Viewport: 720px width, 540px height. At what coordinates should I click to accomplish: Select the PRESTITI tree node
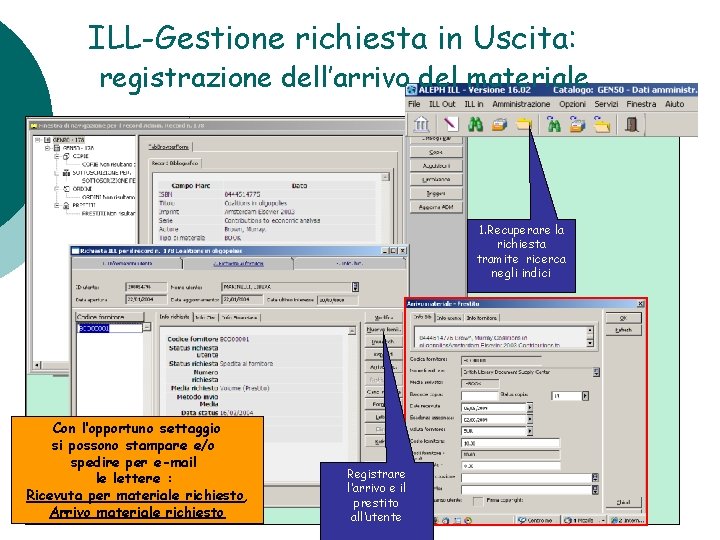pos(84,205)
